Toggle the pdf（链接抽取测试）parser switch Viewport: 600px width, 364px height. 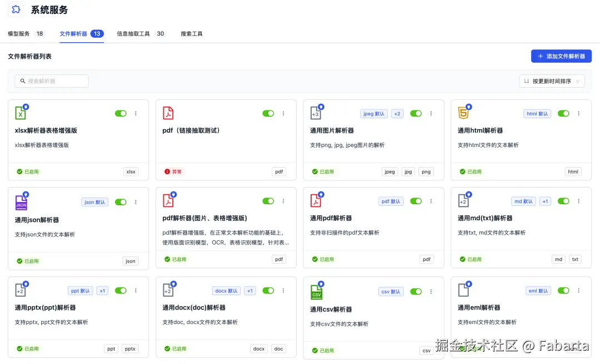(x=268, y=114)
